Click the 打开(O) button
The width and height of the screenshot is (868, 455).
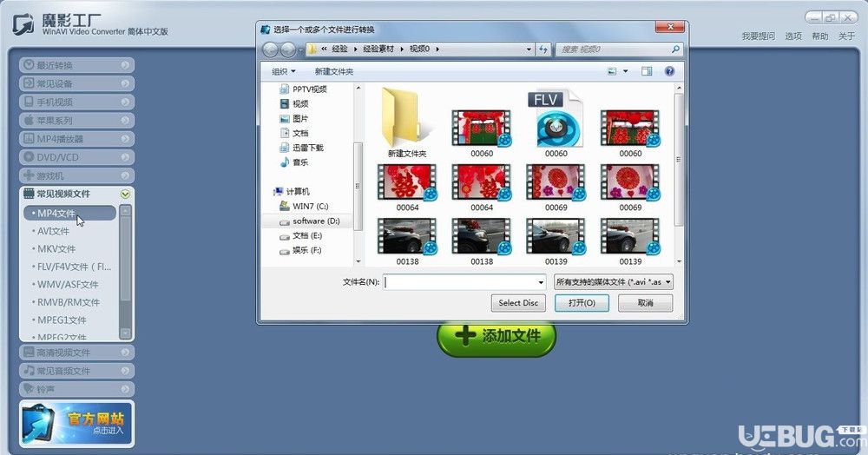click(x=582, y=303)
